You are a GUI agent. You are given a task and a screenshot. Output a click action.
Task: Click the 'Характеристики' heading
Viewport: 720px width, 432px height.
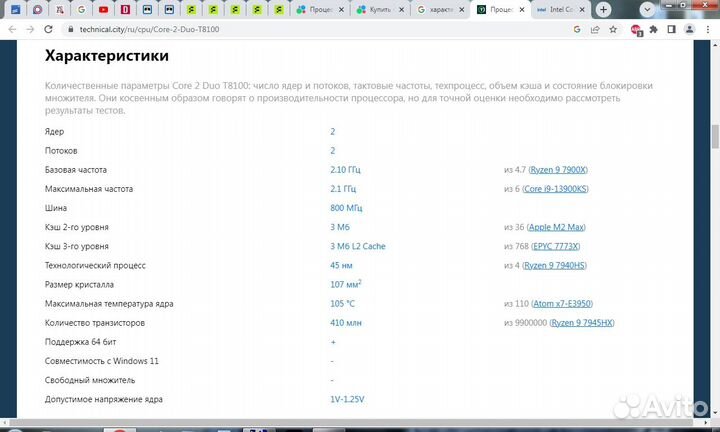107,56
